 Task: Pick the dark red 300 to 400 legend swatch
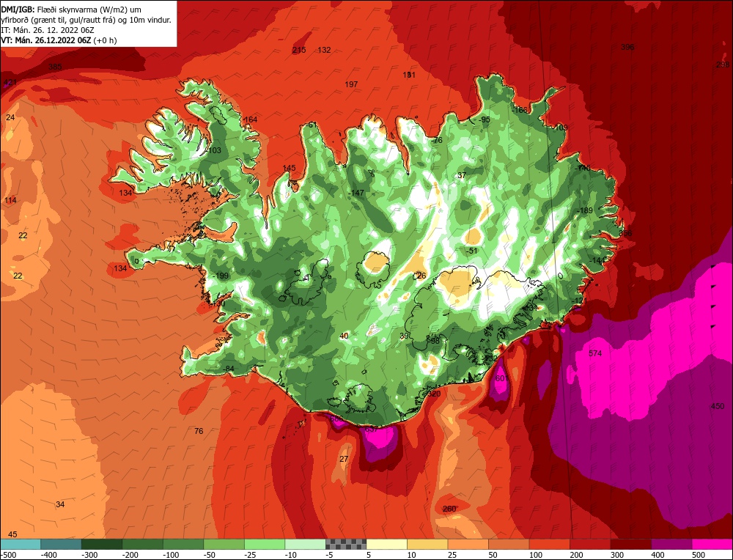point(630,544)
